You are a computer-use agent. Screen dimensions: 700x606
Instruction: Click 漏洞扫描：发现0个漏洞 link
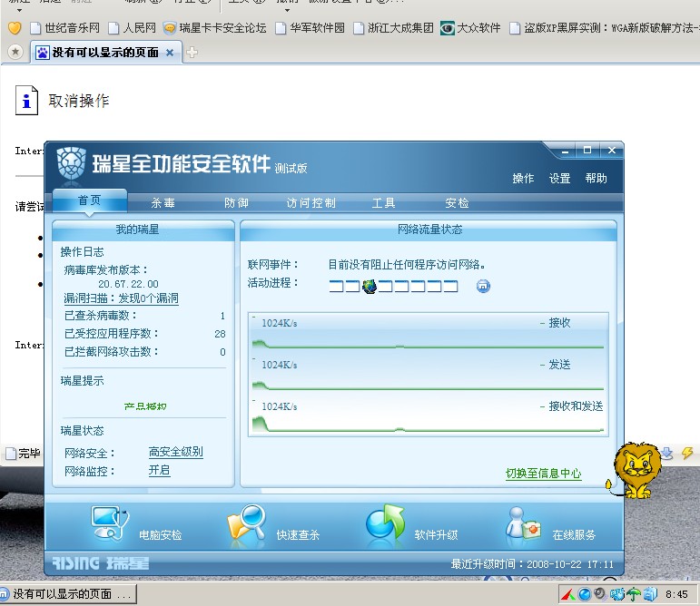click(121, 298)
